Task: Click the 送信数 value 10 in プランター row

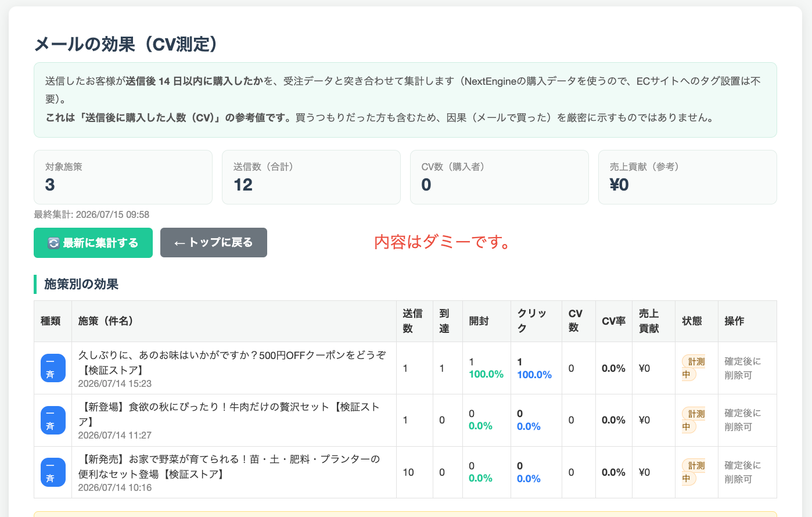Action: click(408, 472)
